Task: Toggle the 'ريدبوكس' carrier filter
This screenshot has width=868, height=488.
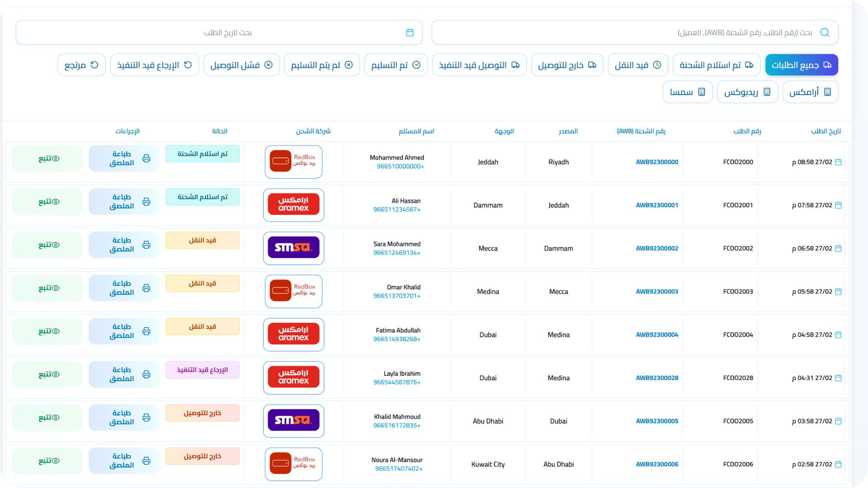Action: point(747,92)
